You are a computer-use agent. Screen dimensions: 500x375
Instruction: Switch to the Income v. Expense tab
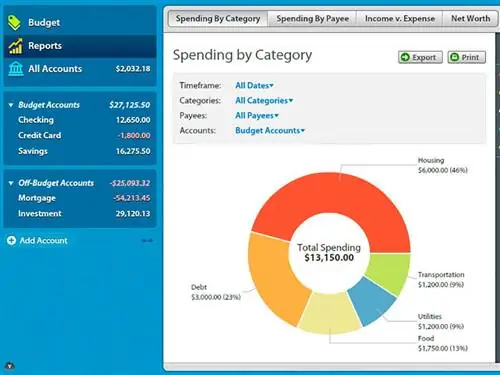coord(400,19)
